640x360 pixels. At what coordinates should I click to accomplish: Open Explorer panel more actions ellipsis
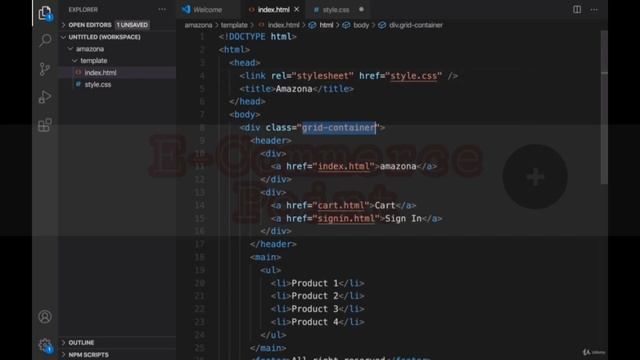[x=162, y=9]
